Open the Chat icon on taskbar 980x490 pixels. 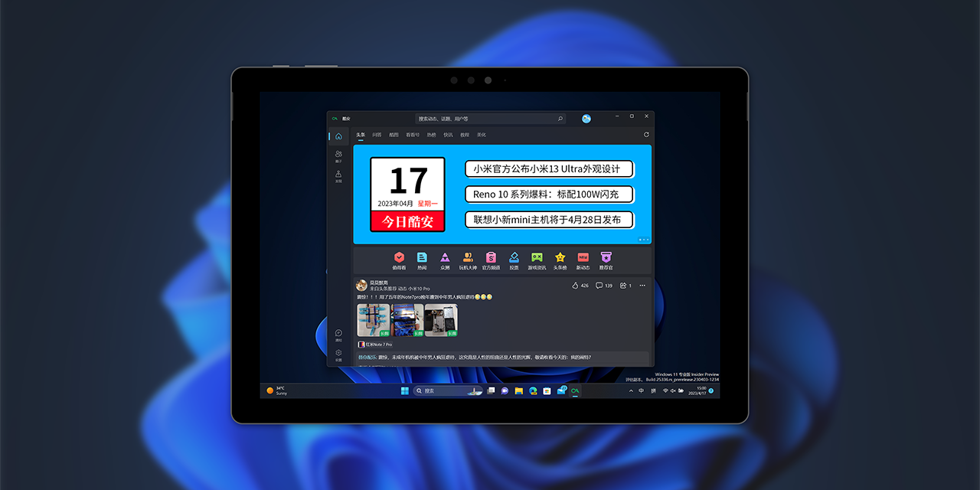coord(505,390)
